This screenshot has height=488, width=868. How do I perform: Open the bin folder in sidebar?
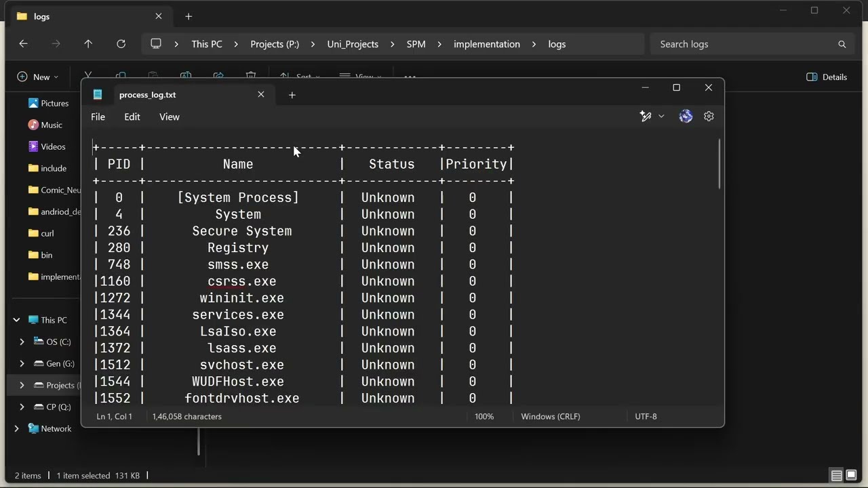(x=41, y=255)
